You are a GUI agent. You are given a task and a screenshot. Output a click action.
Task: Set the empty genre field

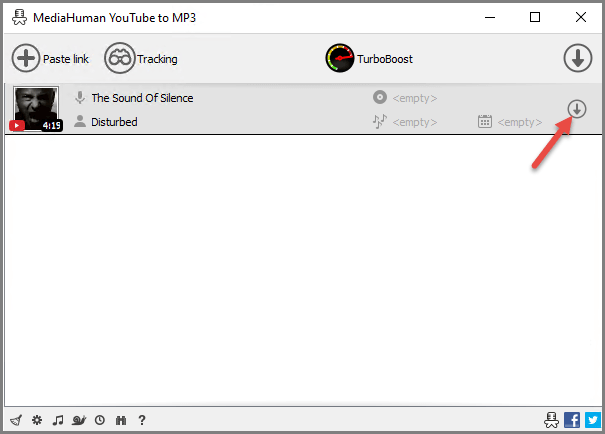pos(415,122)
